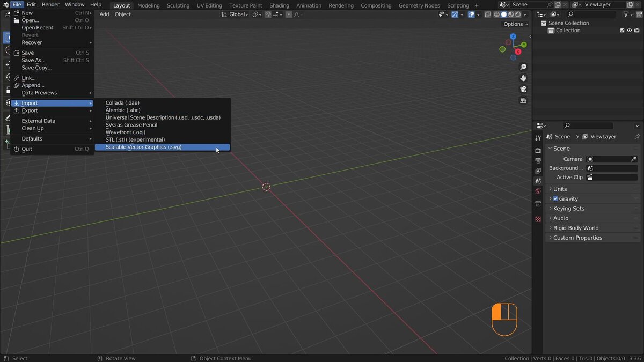Open the Options dropdown in viewport
Viewport: 644px width, 362px height.
(x=516, y=24)
